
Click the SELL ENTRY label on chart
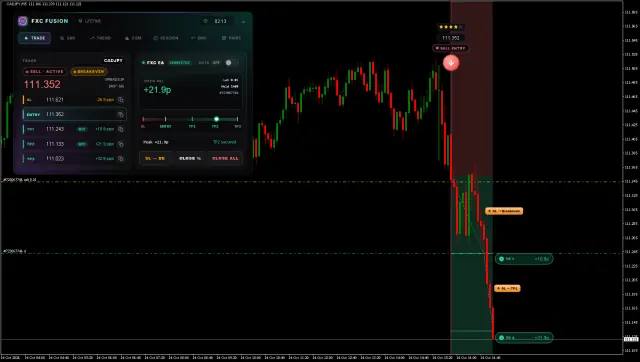coord(451,48)
